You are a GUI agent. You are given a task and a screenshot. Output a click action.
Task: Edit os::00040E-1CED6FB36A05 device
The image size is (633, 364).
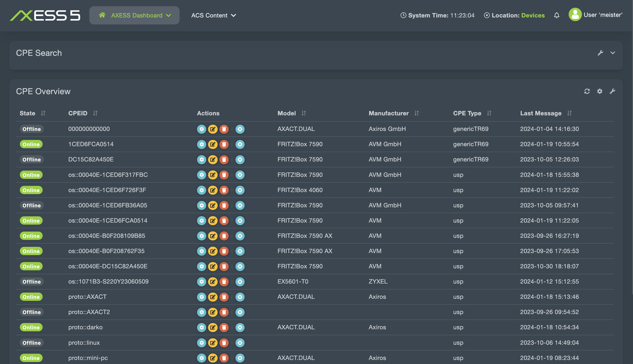coord(213,205)
